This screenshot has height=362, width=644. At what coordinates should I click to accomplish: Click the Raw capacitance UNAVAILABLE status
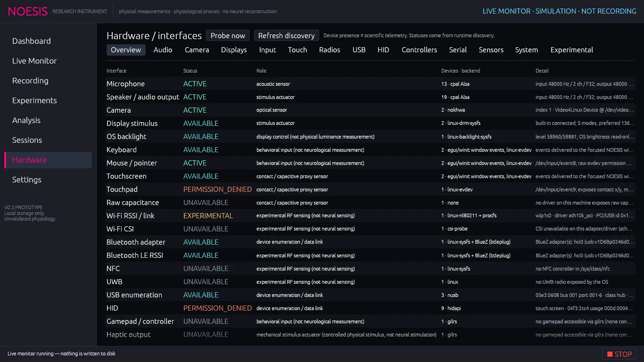(x=206, y=203)
